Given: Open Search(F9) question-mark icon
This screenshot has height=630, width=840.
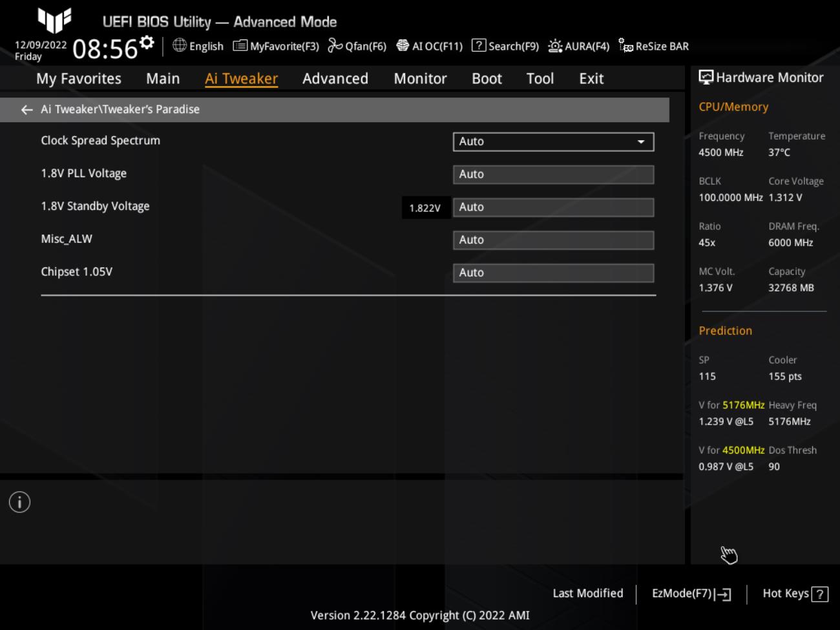Looking at the screenshot, I should tap(479, 45).
